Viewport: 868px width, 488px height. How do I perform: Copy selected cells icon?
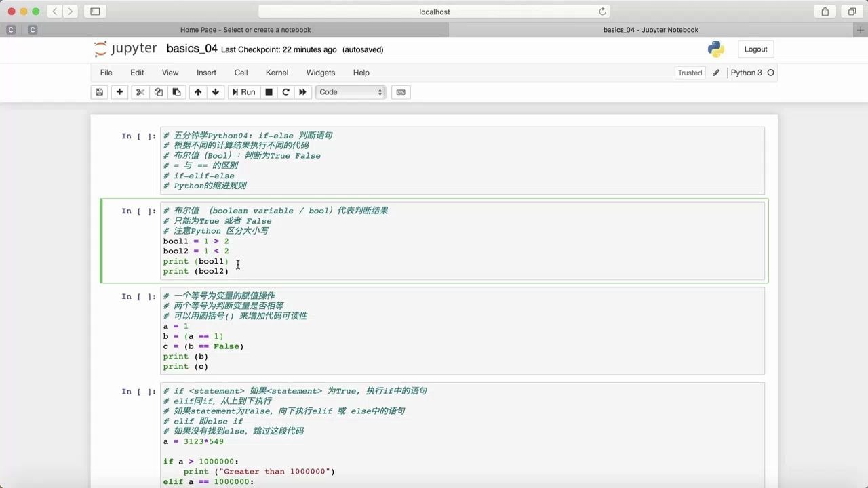click(x=159, y=92)
